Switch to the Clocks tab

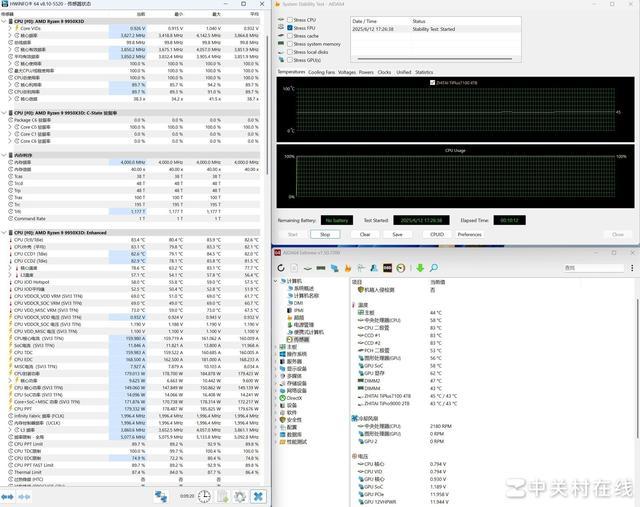[384, 72]
